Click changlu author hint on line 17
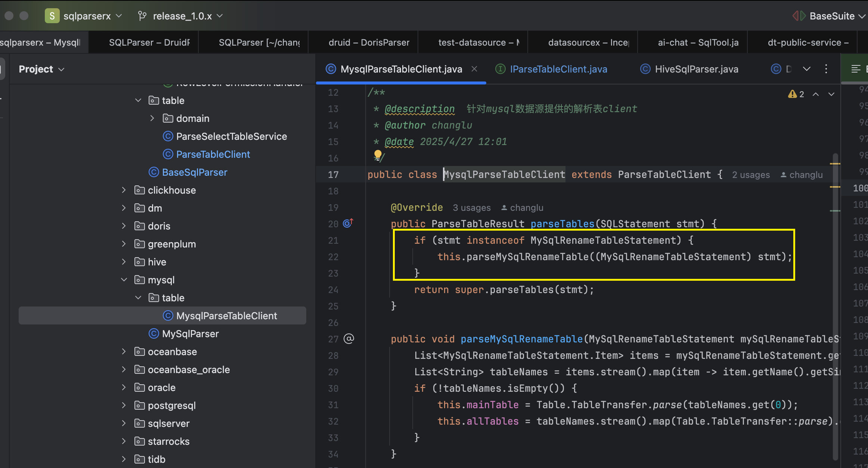868x468 pixels. pos(802,175)
